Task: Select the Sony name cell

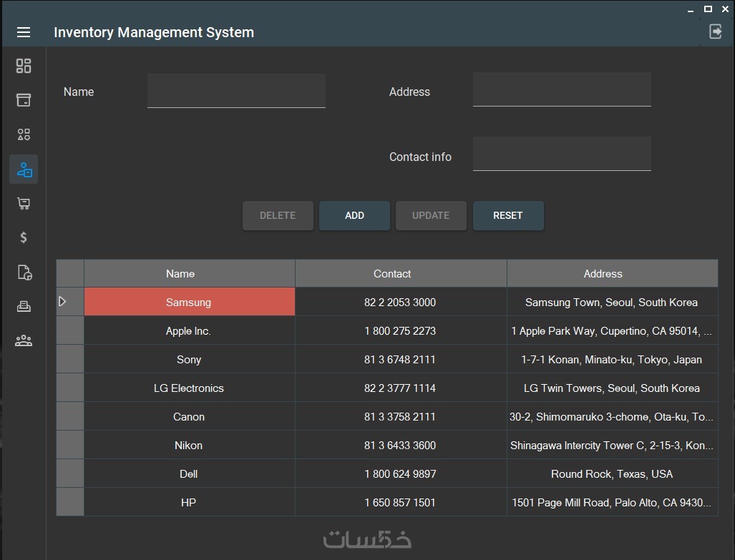Action: [190, 359]
